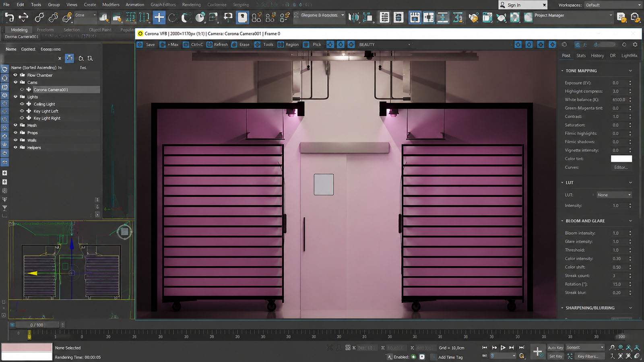The width and height of the screenshot is (644, 362).
Task: Open the Rendering menu
Action: pyautogui.click(x=191, y=5)
